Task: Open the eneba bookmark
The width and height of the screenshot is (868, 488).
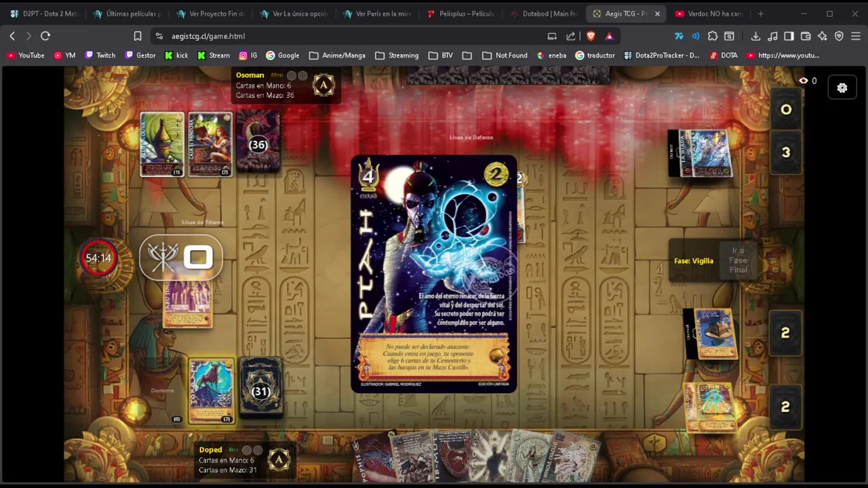Action: click(551, 56)
